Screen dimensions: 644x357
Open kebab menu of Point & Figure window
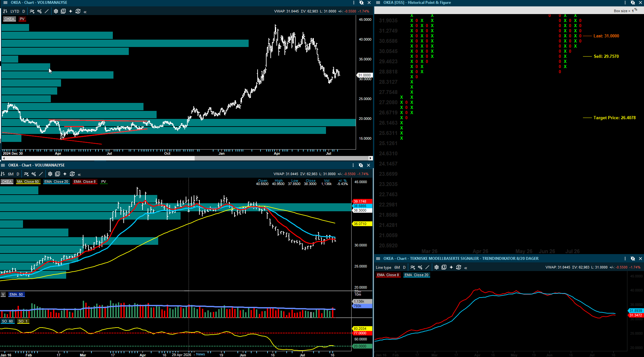pyautogui.click(x=625, y=3)
